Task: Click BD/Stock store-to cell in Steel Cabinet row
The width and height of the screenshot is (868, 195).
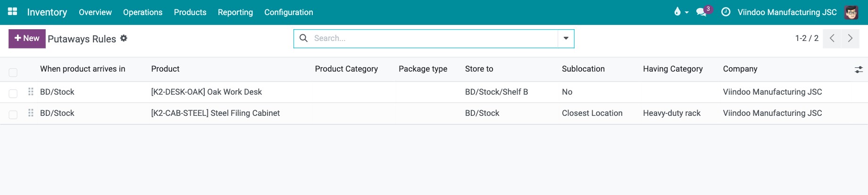Action: [x=482, y=113]
